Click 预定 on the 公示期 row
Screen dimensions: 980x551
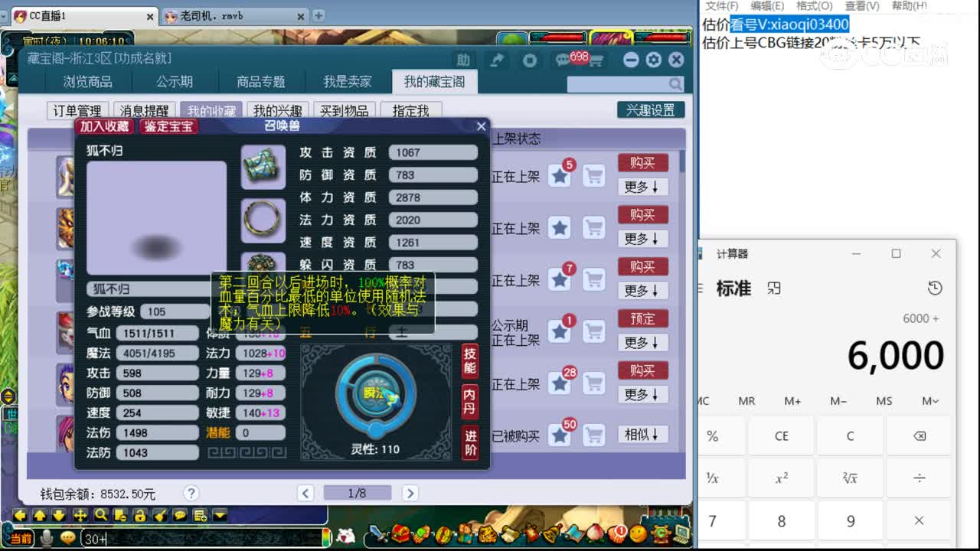(x=643, y=318)
